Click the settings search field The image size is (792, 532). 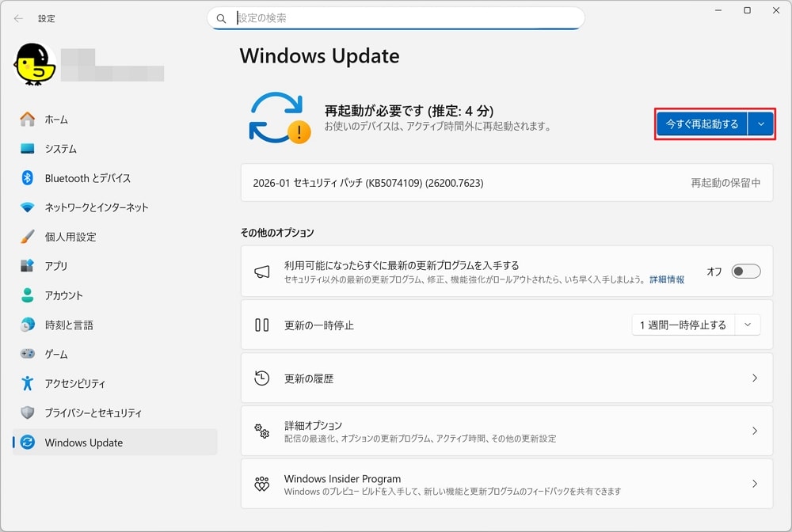click(x=396, y=18)
